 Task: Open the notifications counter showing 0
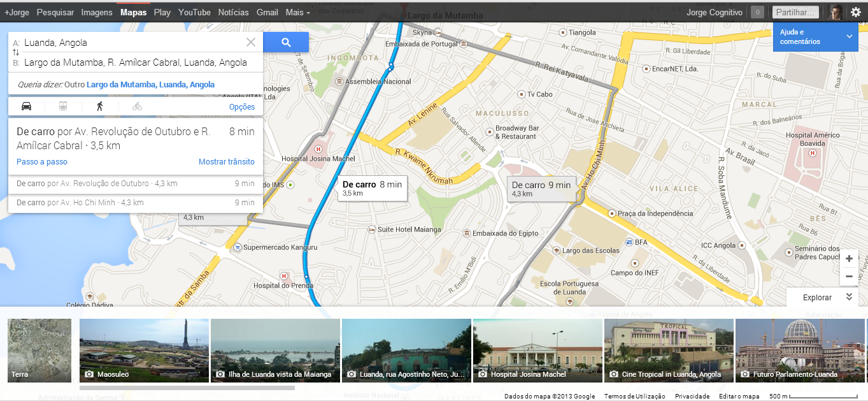point(757,12)
